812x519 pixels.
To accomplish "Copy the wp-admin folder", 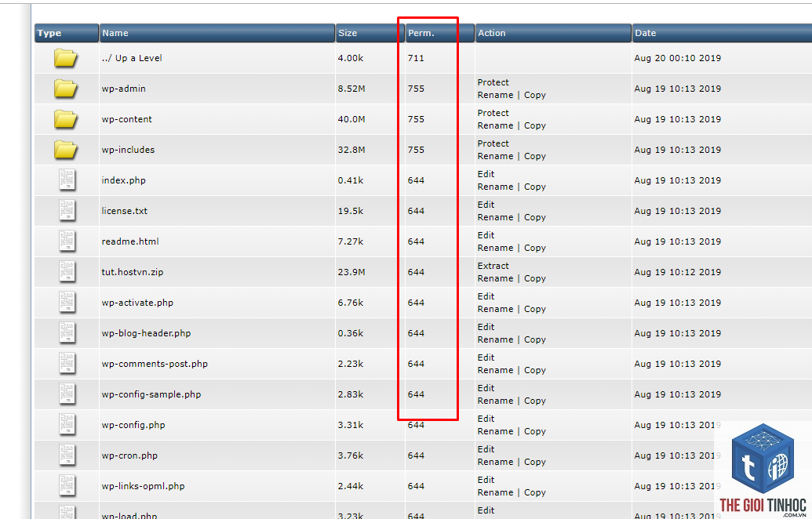I will [x=535, y=95].
